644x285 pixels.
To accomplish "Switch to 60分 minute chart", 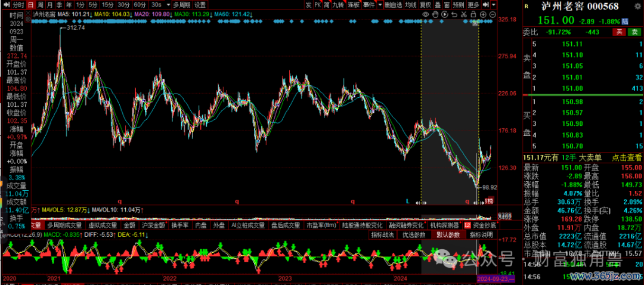I will coord(140,5).
